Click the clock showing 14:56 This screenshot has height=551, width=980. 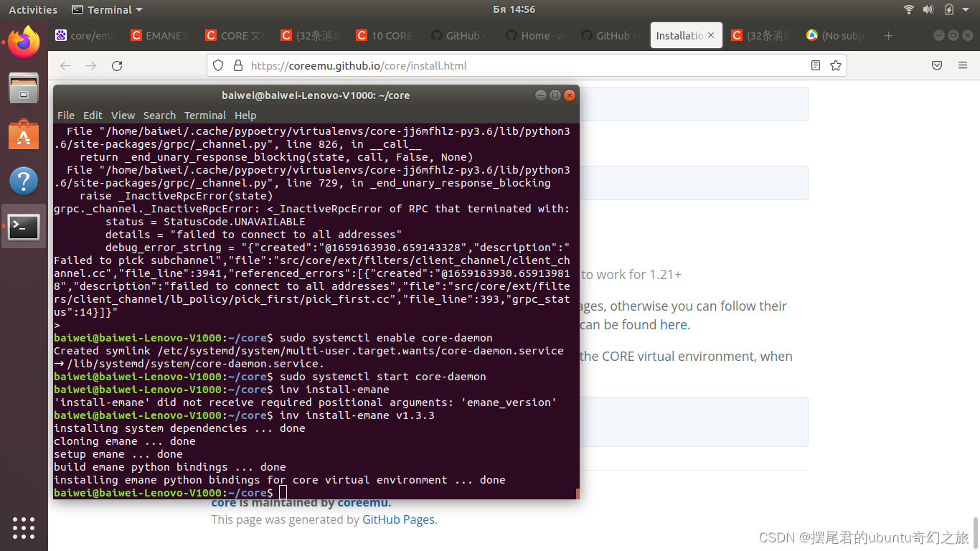point(514,9)
